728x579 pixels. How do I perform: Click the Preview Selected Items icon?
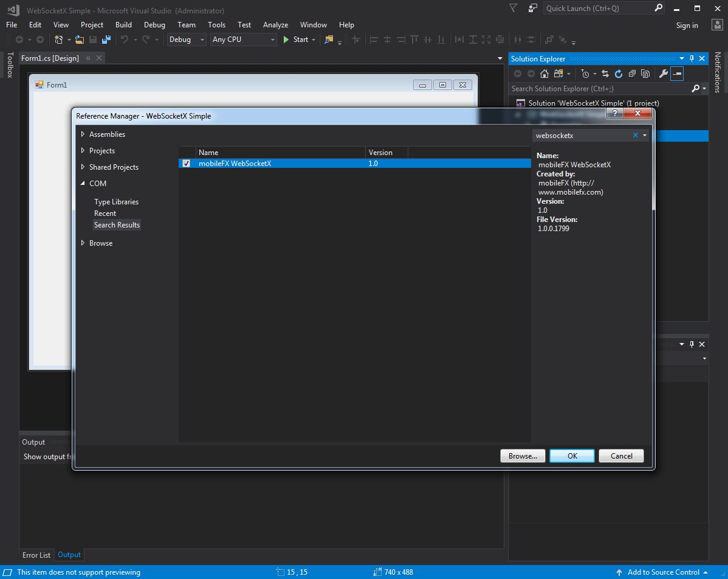678,74
